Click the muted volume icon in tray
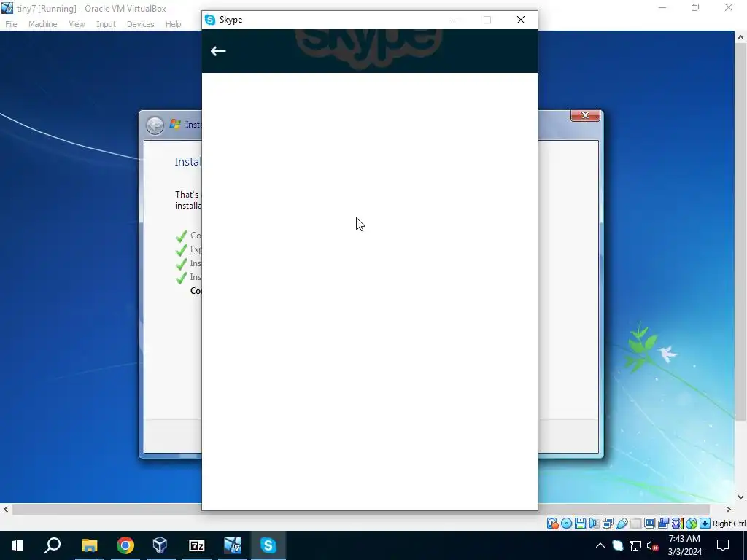Image resolution: width=747 pixels, height=560 pixels. tap(653, 545)
